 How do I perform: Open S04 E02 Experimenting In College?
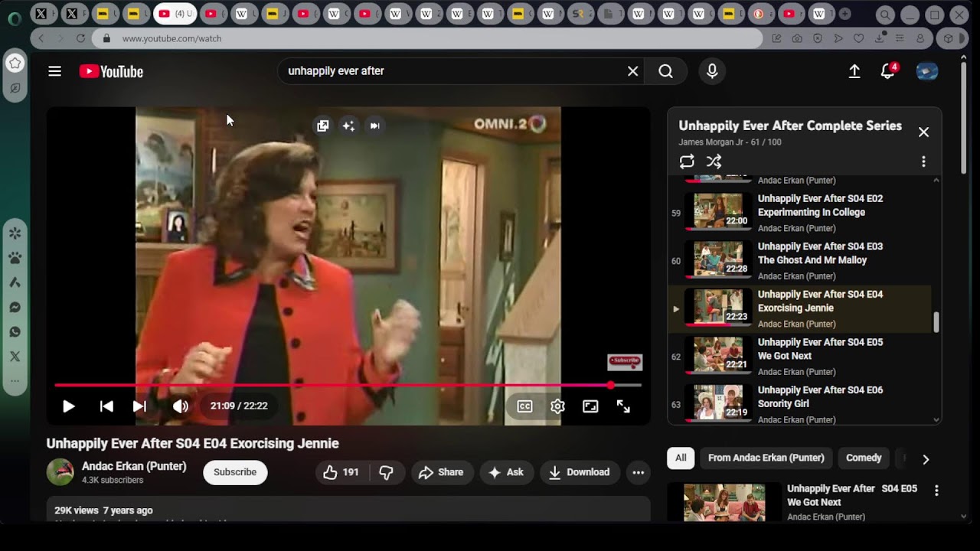(x=800, y=212)
